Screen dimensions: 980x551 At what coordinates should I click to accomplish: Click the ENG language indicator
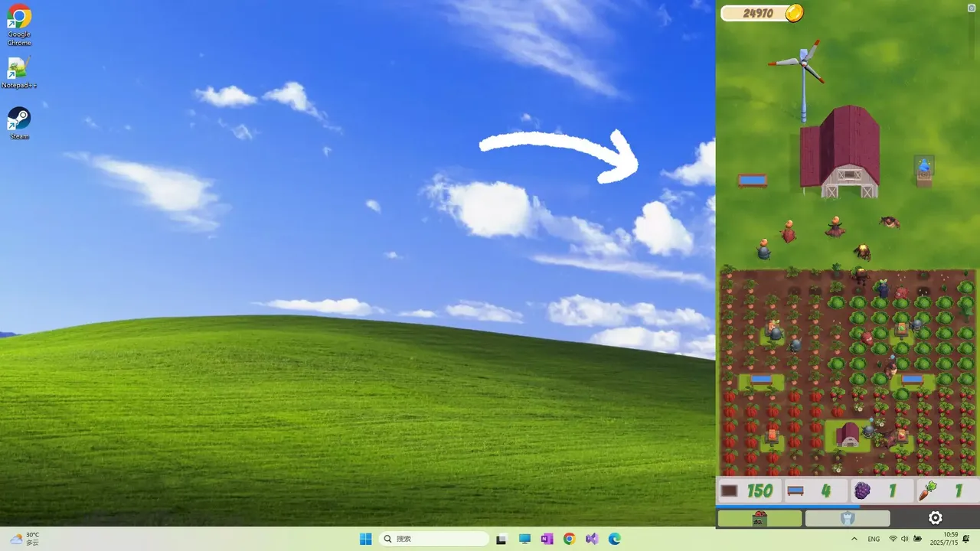tap(874, 539)
